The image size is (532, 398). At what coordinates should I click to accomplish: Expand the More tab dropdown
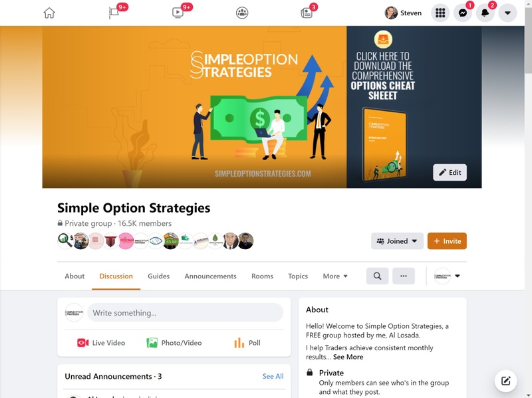click(x=335, y=276)
